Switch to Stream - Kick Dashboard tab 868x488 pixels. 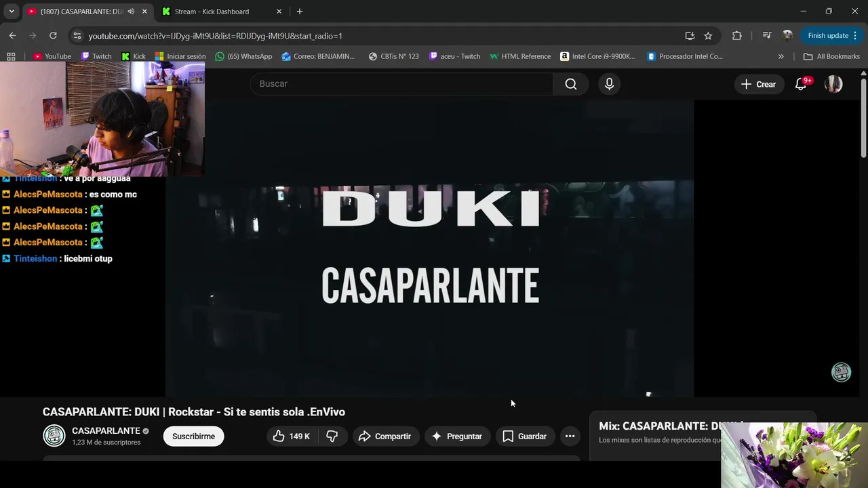(x=222, y=12)
